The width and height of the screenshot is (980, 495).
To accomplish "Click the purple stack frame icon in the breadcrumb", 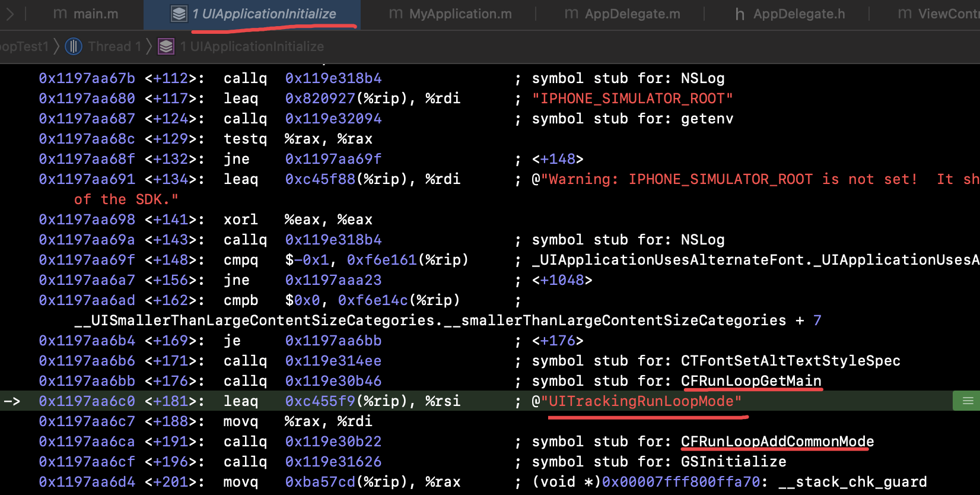I will pyautogui.click(x=166, y=46).
